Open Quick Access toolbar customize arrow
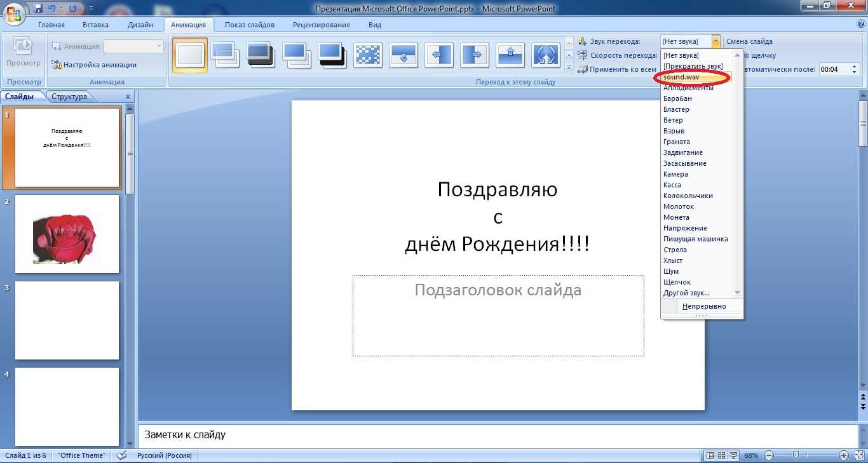Viewport: 868px width, 463px height. pyautogui.click(x=91, y=8)
